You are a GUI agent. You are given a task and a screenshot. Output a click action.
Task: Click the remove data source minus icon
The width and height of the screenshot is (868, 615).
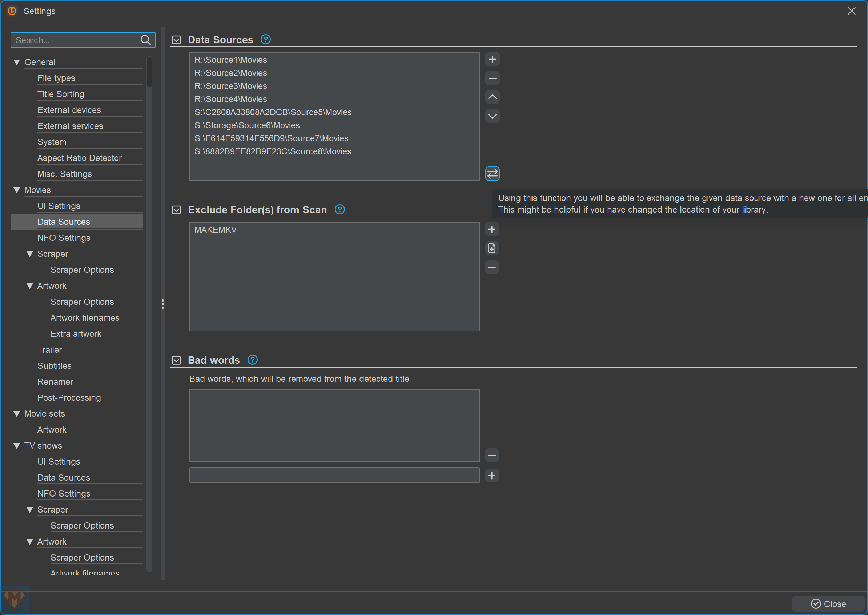coord(492,78)
